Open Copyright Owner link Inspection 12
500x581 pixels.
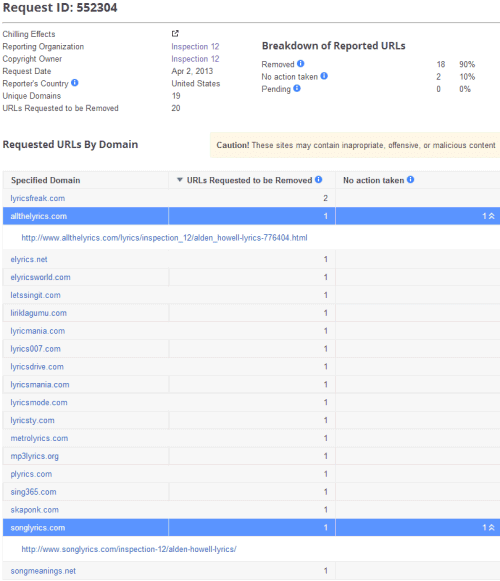point(195,59)
